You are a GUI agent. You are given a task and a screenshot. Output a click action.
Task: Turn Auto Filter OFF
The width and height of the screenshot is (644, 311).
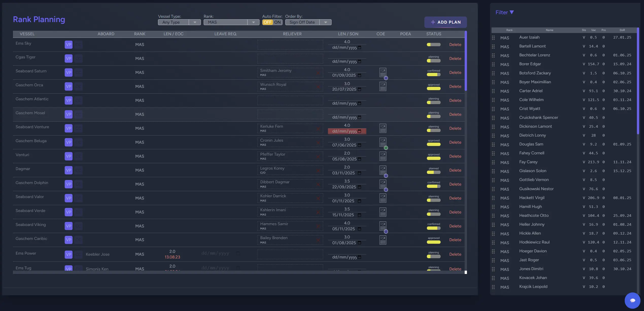pos(267,22)
